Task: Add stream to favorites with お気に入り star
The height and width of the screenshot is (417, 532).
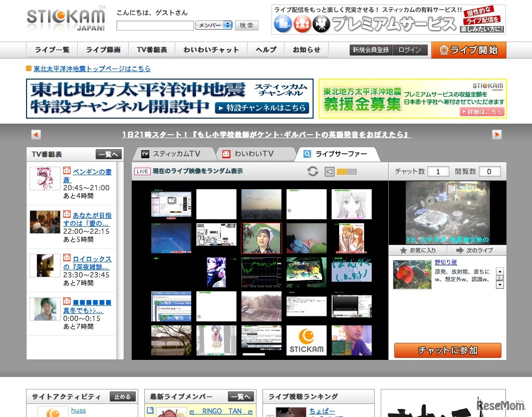Action: (418, 250)
